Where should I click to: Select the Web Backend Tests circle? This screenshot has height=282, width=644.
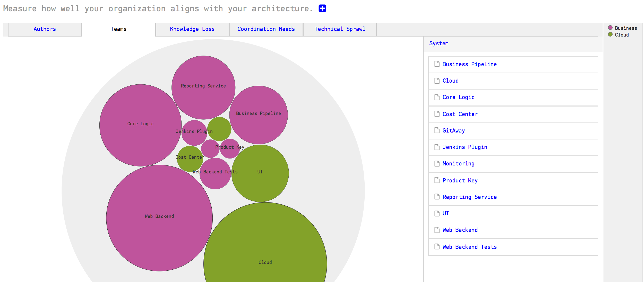(x=215, y=173)
